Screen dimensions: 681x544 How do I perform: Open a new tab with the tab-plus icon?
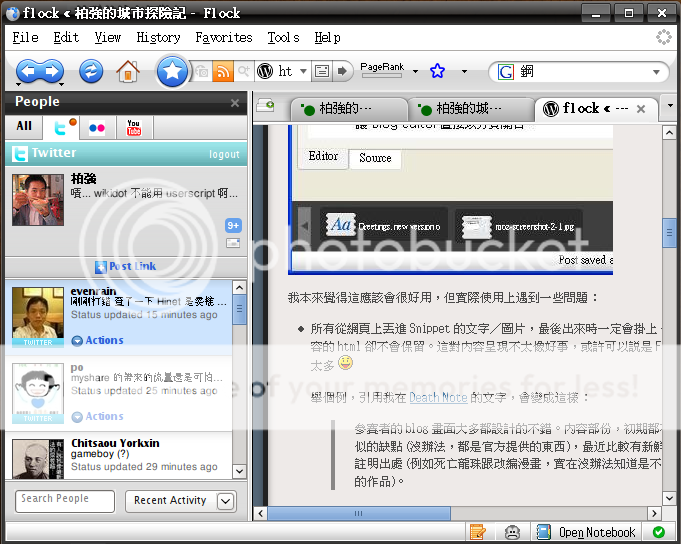265,105
